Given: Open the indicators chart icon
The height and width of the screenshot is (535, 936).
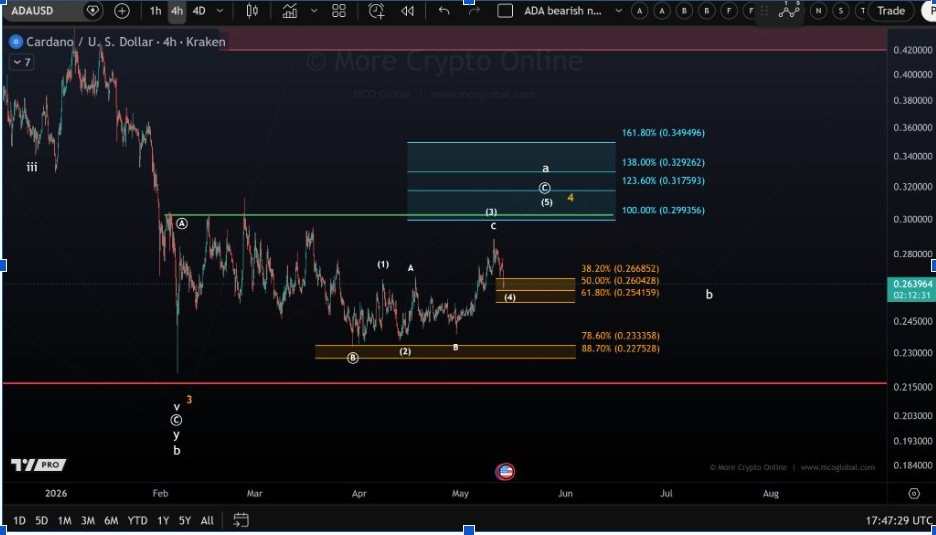Looking at the screenshot, I should point(290,11).
